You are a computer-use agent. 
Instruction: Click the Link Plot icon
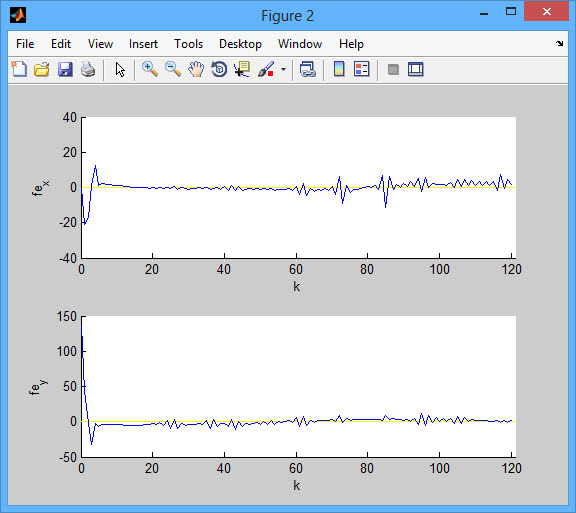(307, 69)
